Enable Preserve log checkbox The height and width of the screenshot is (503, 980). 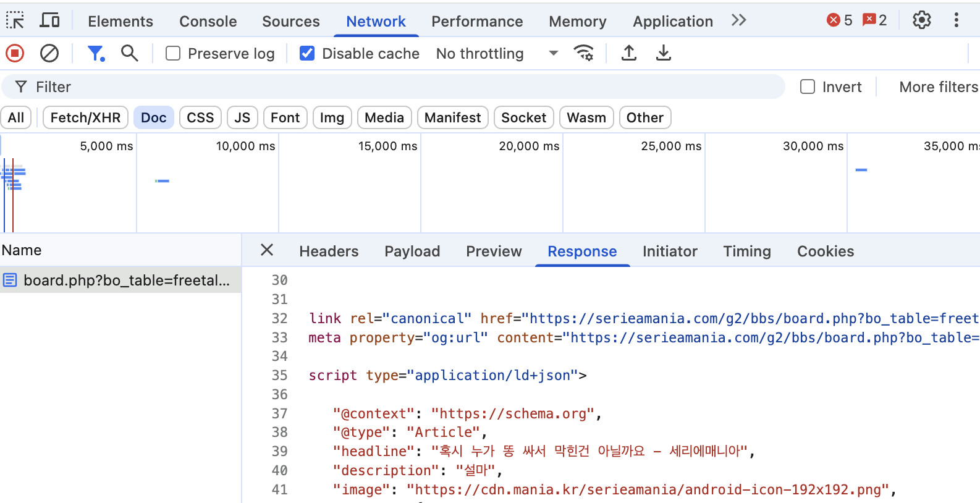pos(173,54)
